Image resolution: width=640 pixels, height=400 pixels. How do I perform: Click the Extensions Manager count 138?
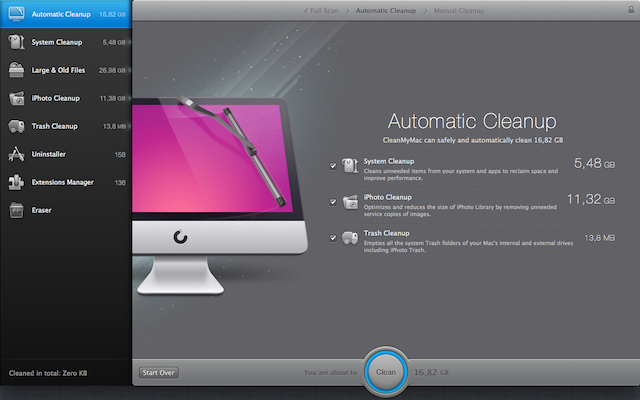point(120,182)
